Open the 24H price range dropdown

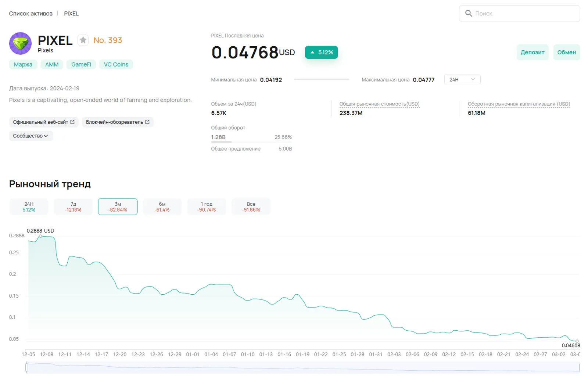tap(462, 79)
